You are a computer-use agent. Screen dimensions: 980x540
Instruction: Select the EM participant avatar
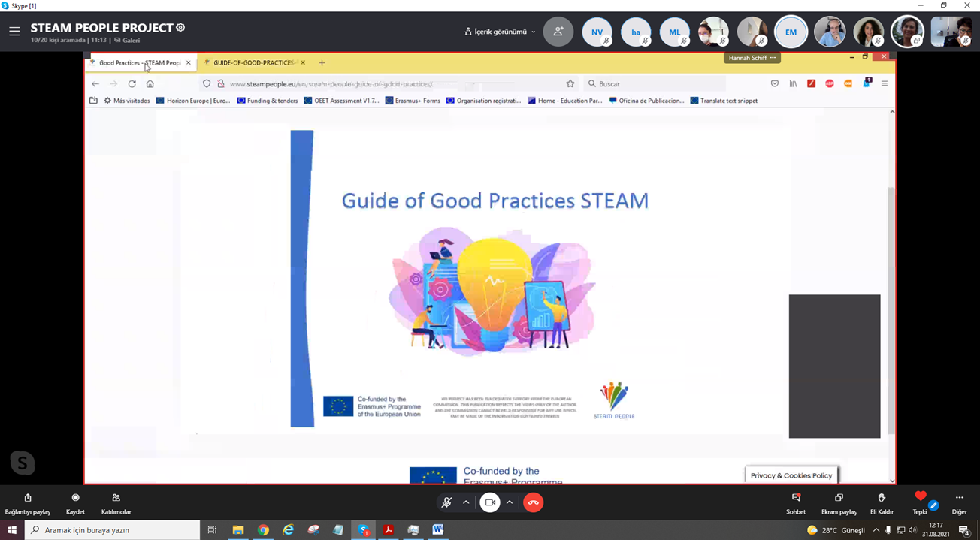point(791,32)
